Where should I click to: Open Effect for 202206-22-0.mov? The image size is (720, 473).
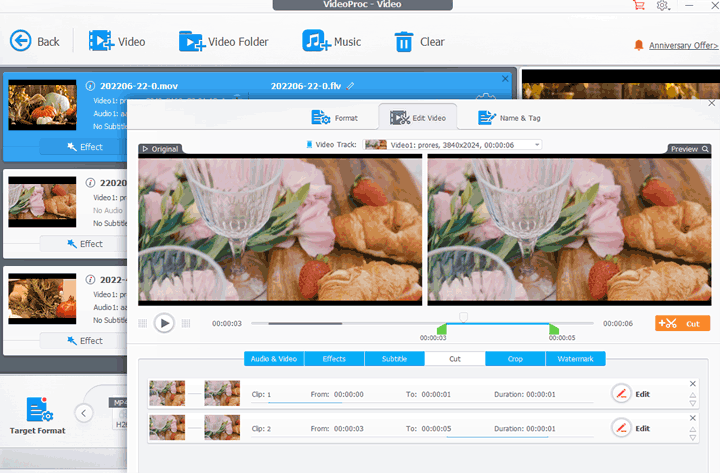(x=85, y=147)
